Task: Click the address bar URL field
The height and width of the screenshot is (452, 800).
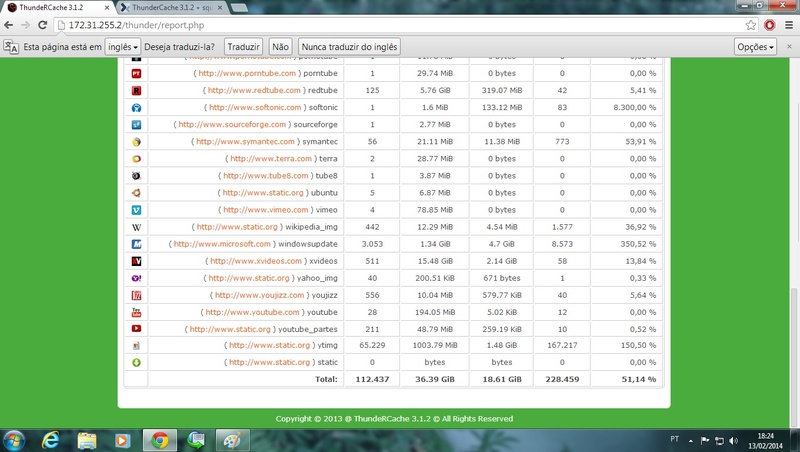Action: (x=398, y=25)
